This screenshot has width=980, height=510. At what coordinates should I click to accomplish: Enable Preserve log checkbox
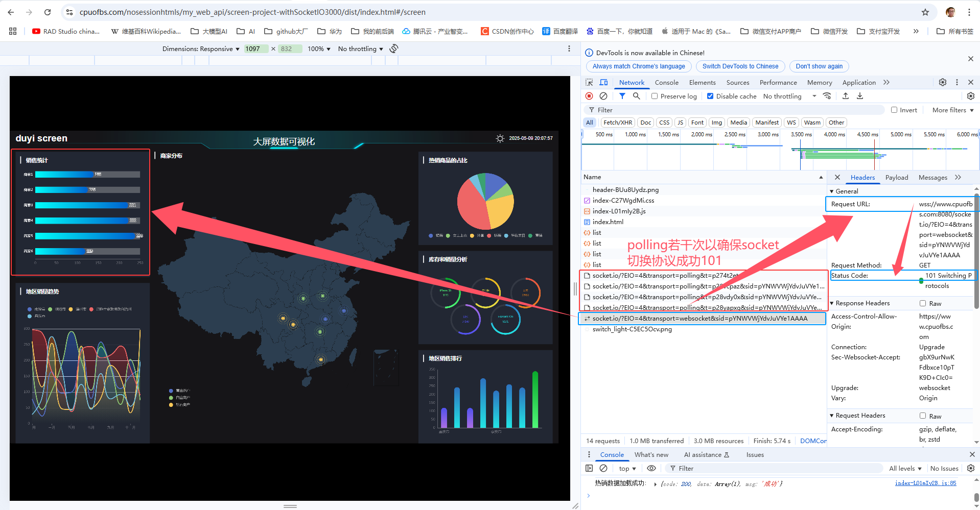coord(655,96)
